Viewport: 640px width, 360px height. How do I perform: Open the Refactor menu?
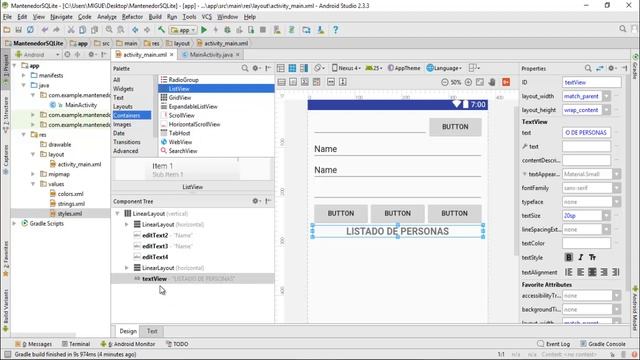pos(132,17)
